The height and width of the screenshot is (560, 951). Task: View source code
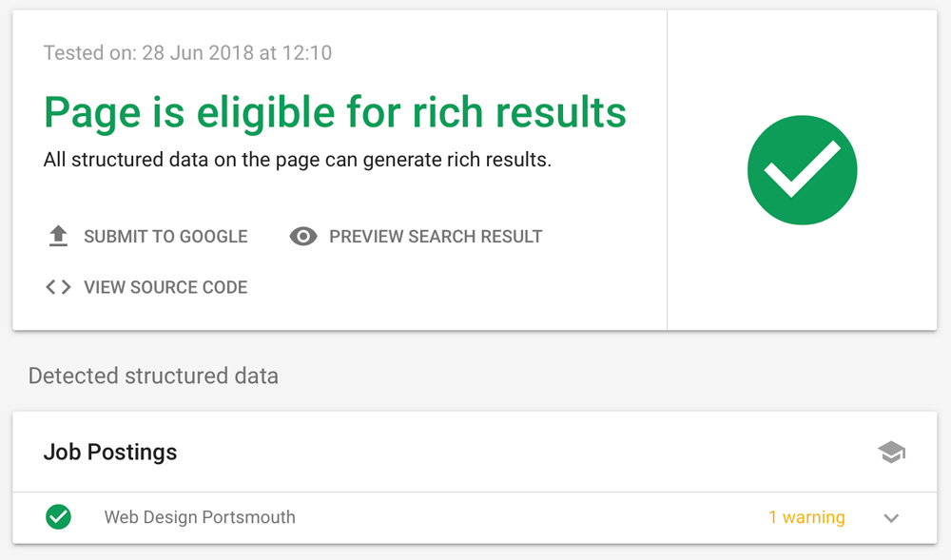146,287
